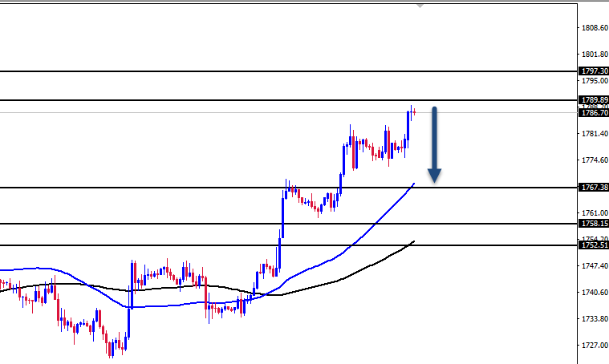Click the 1740.60 price scale value
This screenshot has height=364, width=609.
tap(595, 292)
